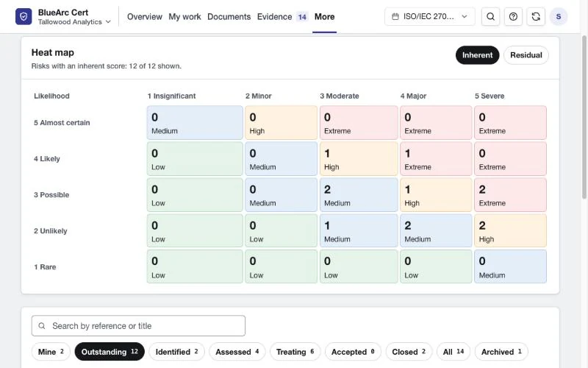Click the BlueArc Cert shield logo
Screen dimensions: 588x368
tap(24, 16)
